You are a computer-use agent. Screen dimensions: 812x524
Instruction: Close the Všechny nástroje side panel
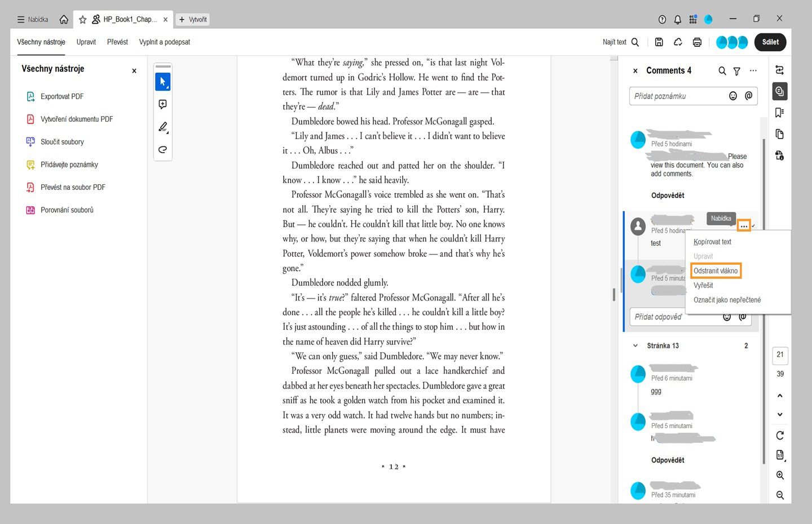click(134, 71)
